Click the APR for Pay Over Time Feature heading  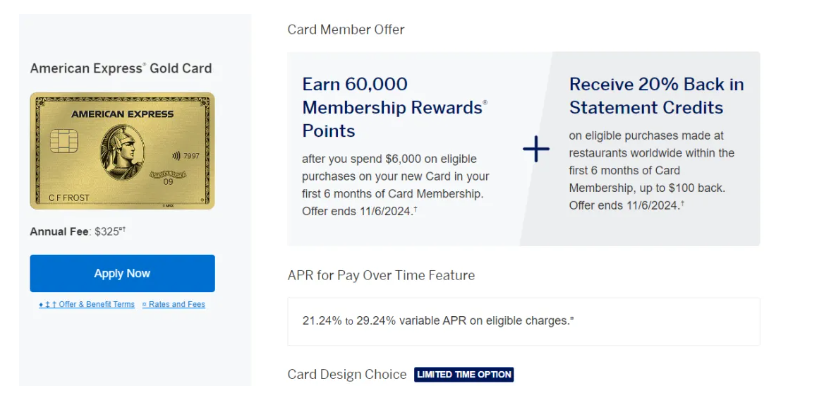point(381,275)
